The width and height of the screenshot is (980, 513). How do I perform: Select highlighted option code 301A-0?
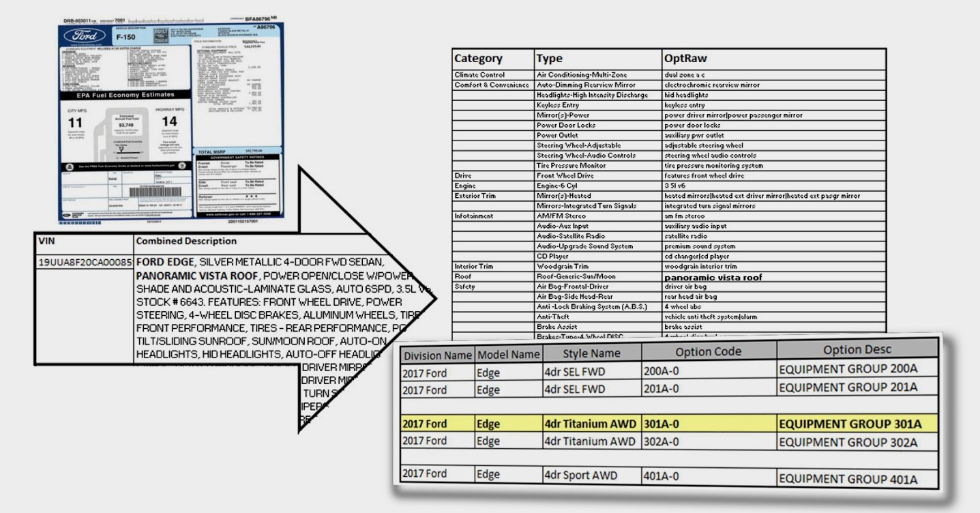coord(709,424)
